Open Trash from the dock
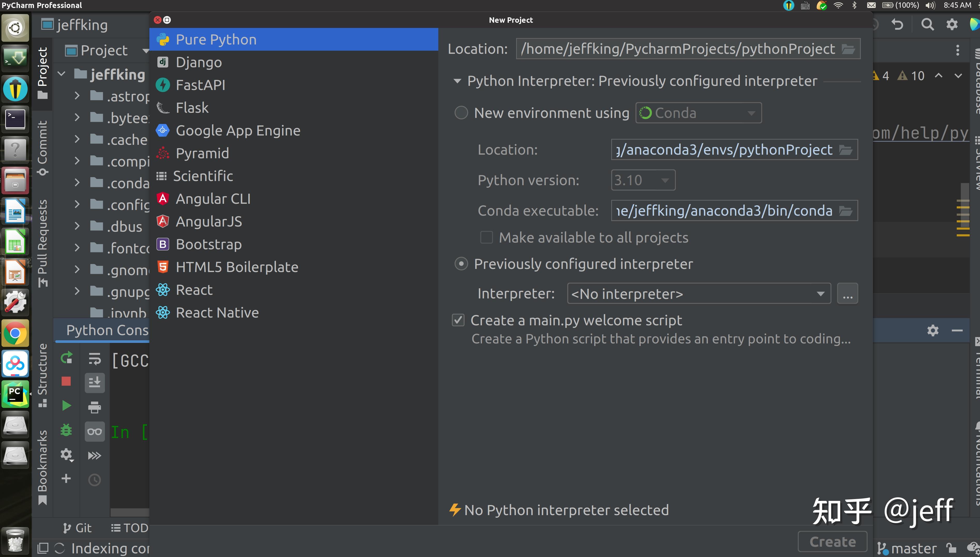The height and width of the screenshot is (557, 980). click(15, 540)
